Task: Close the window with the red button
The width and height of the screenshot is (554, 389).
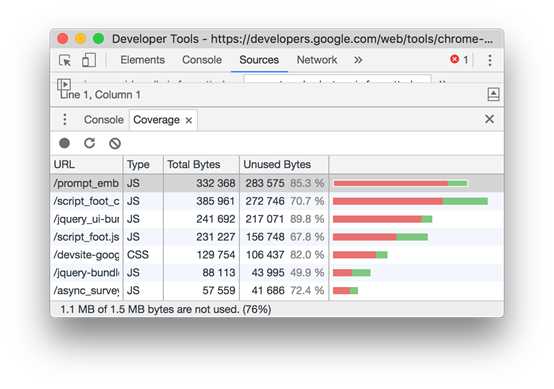Action: pos(63,39)
